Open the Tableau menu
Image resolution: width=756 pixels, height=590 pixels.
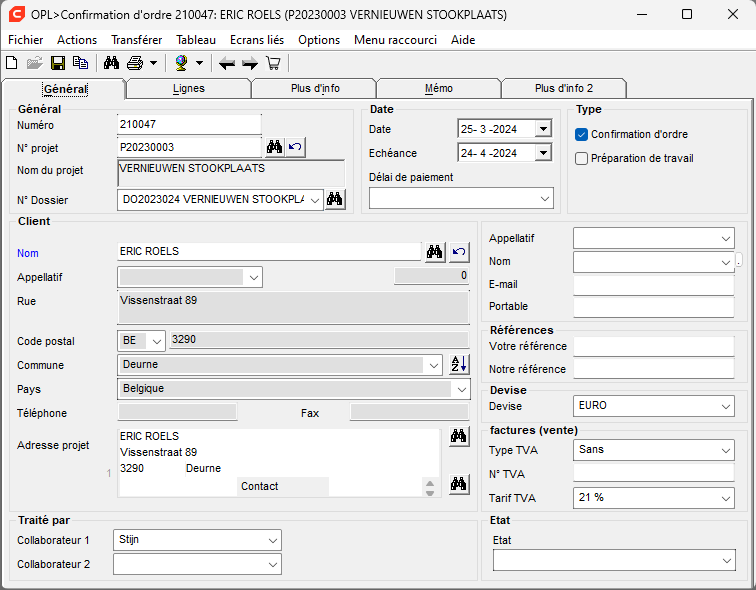[x=196, y=40]
